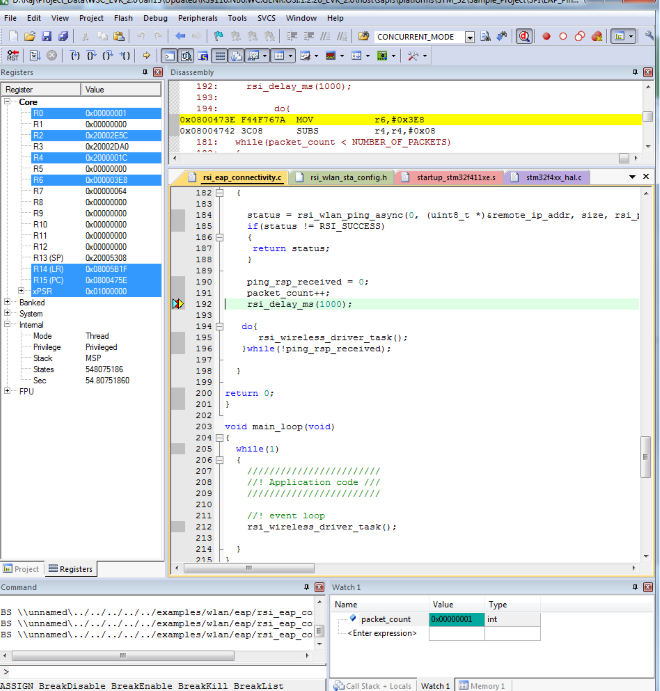The width and height of the screenshot is (660, 691).
Task: Click the Step Into debug icon
Action: tap(74, 56)
